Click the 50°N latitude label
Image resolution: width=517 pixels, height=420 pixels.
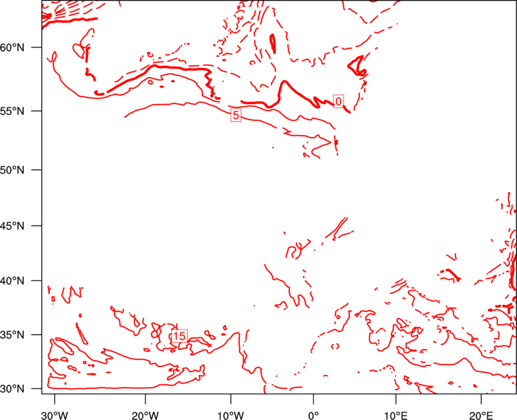pos(12,170)
